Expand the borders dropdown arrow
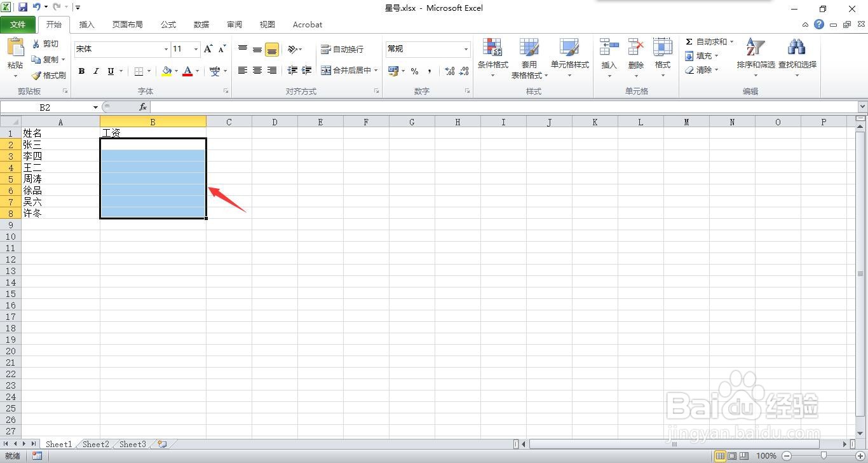 [x=149, y=71]
